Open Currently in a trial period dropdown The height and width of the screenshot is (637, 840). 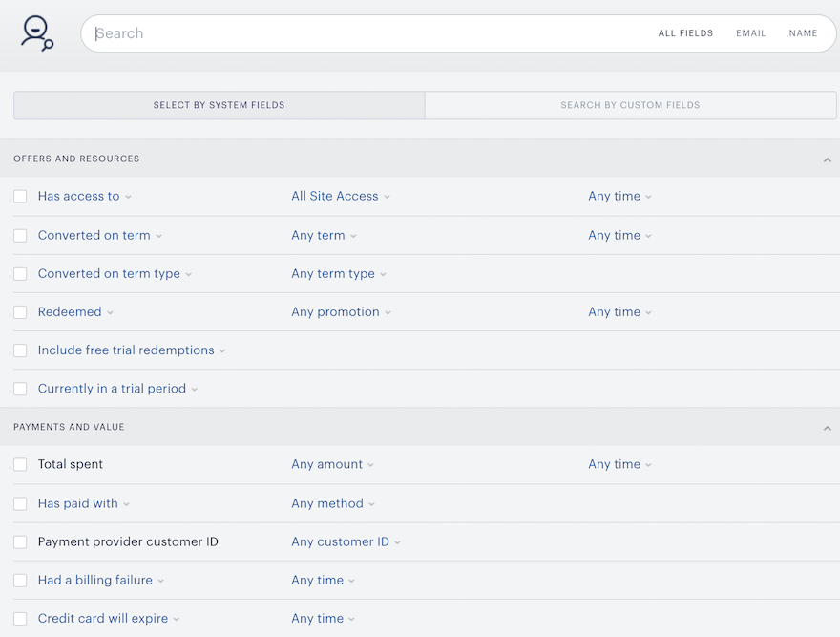tap(117, 389)
